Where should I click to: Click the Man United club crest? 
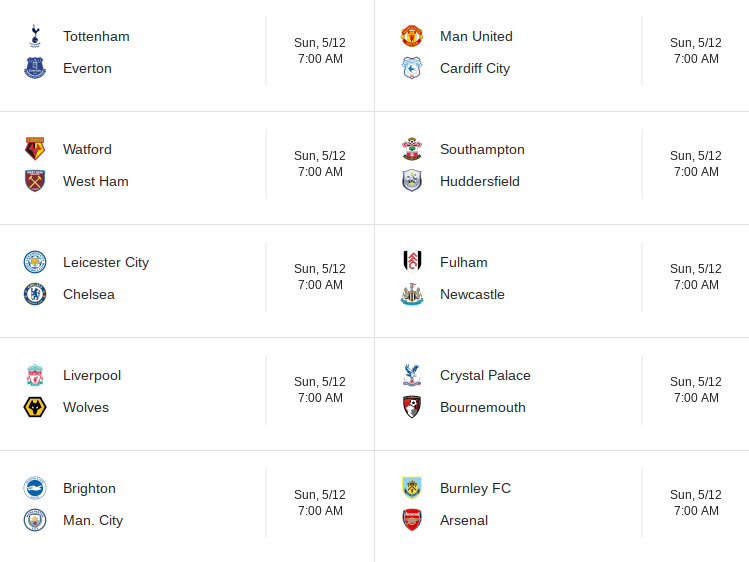[x=412, y=36]
